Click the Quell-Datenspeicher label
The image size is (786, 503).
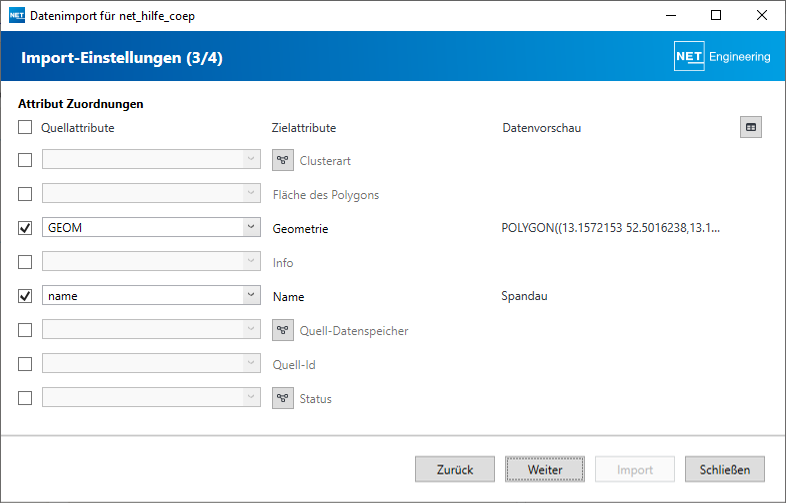(354, 331)
